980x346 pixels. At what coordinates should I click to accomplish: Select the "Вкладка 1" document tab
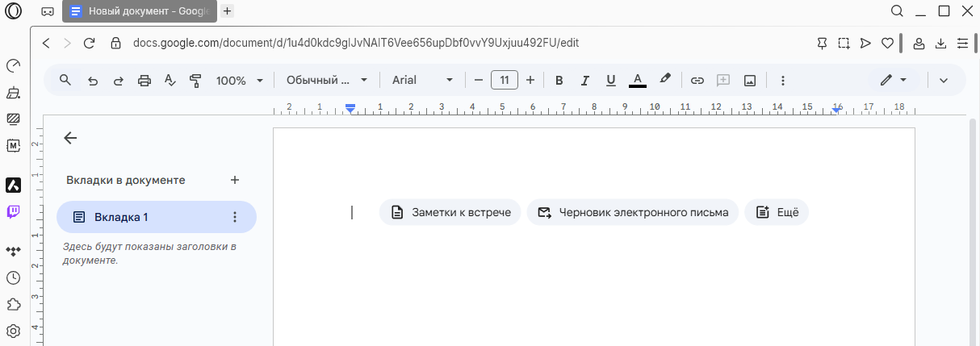(x=157, y=217)
